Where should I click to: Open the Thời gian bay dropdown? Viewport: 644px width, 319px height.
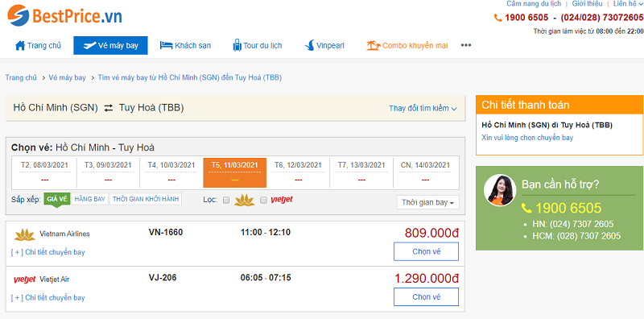(x=428, y=202)
